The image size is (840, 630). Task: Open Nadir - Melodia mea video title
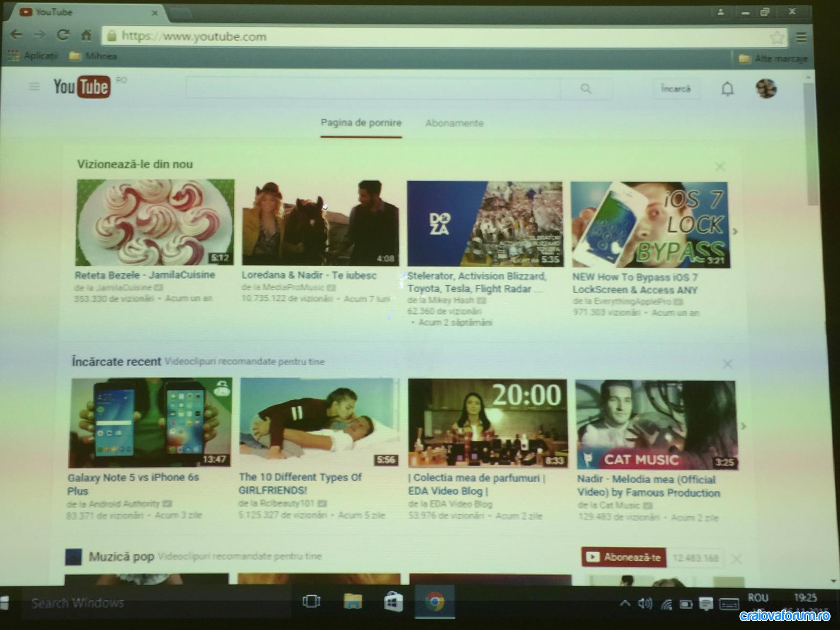[x=648, y=486]
